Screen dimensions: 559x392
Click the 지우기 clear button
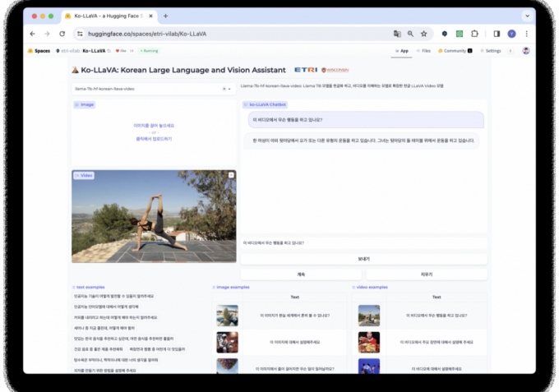coord(427,274)
